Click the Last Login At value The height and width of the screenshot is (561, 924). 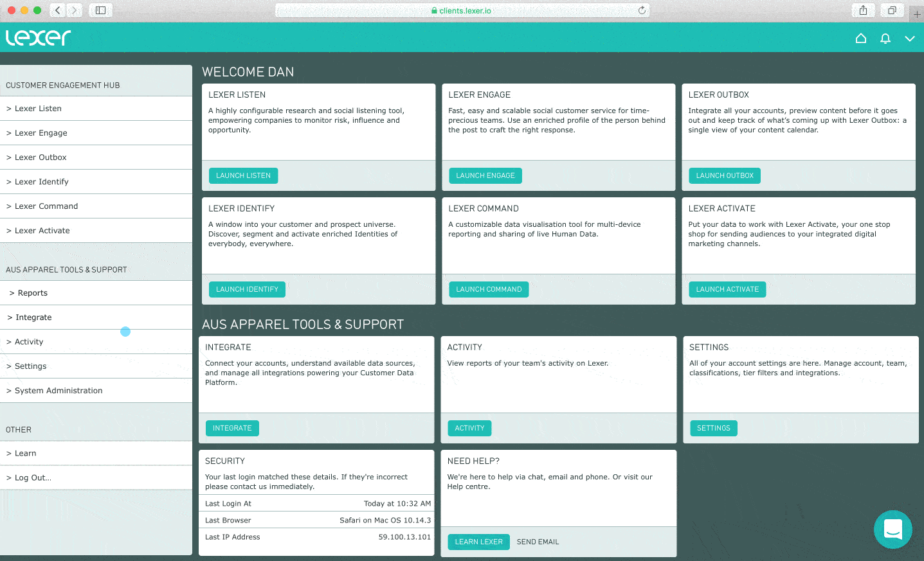397,504
